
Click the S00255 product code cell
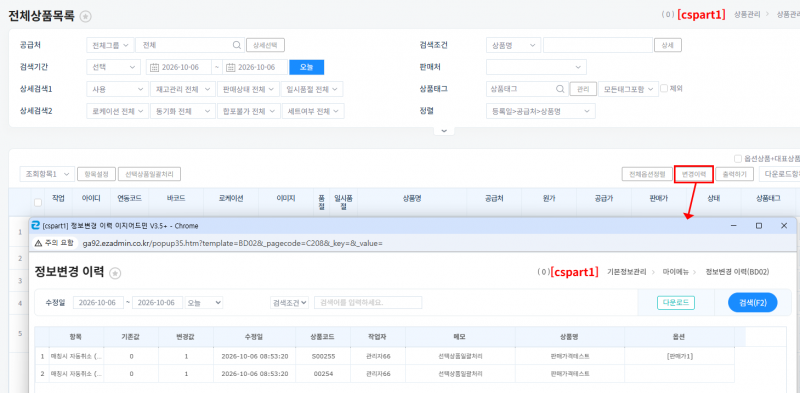coord(323,356)
